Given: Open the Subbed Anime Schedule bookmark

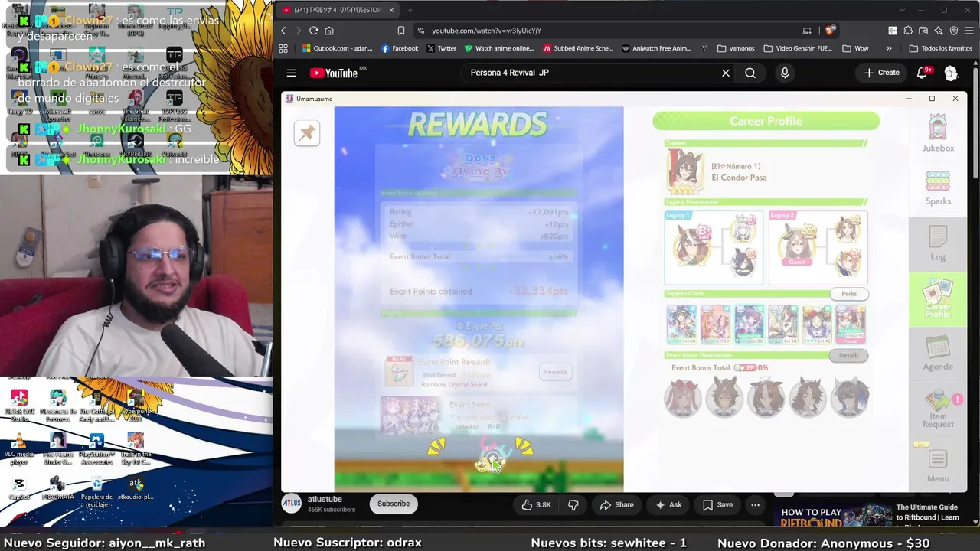Looking at the screenshot, I should pyautogui.click(x=578, y=48).
